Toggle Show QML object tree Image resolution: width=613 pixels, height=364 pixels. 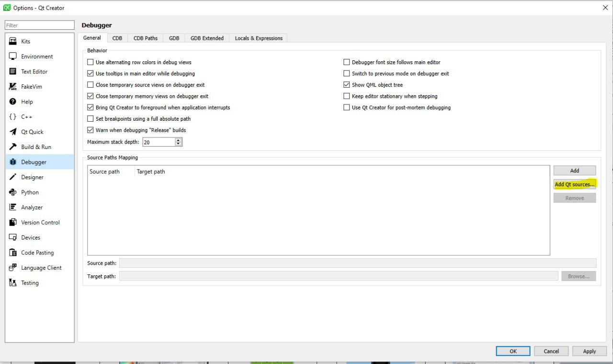(347, 85)
